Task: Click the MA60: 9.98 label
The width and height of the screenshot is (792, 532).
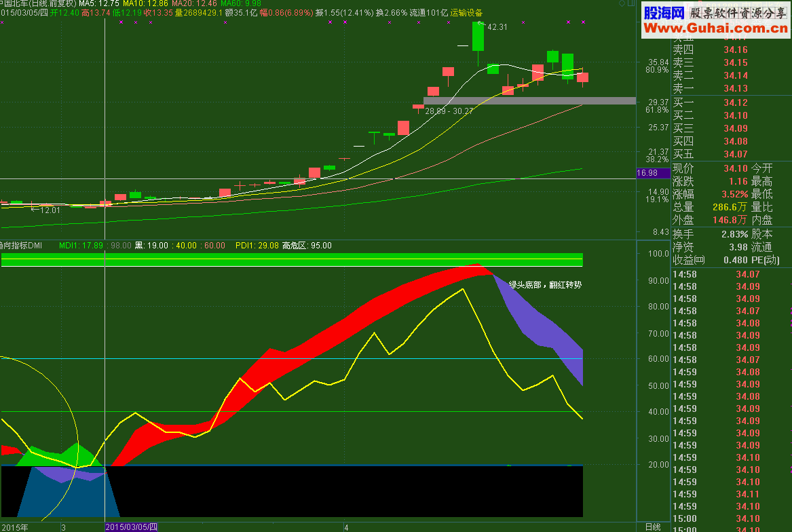Action: coord(241,3)
